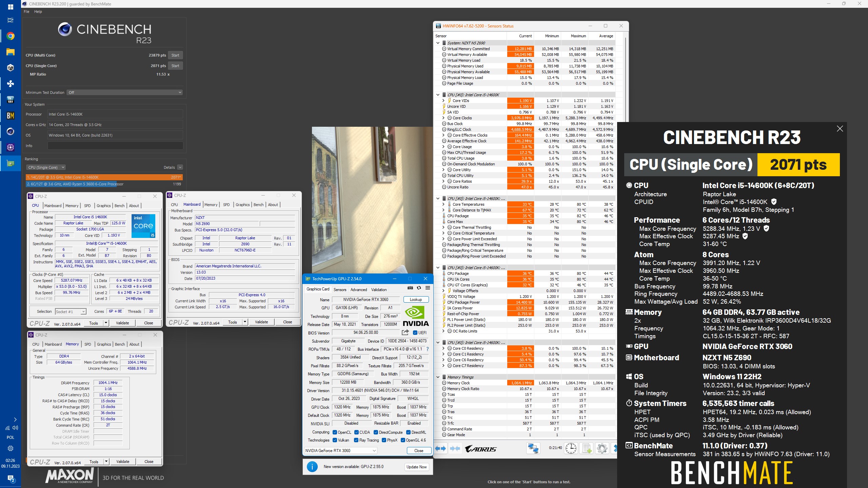868x488 pixels.
Task: Expand the Core Temperatures sensor row
Action: tap(443, 204)
